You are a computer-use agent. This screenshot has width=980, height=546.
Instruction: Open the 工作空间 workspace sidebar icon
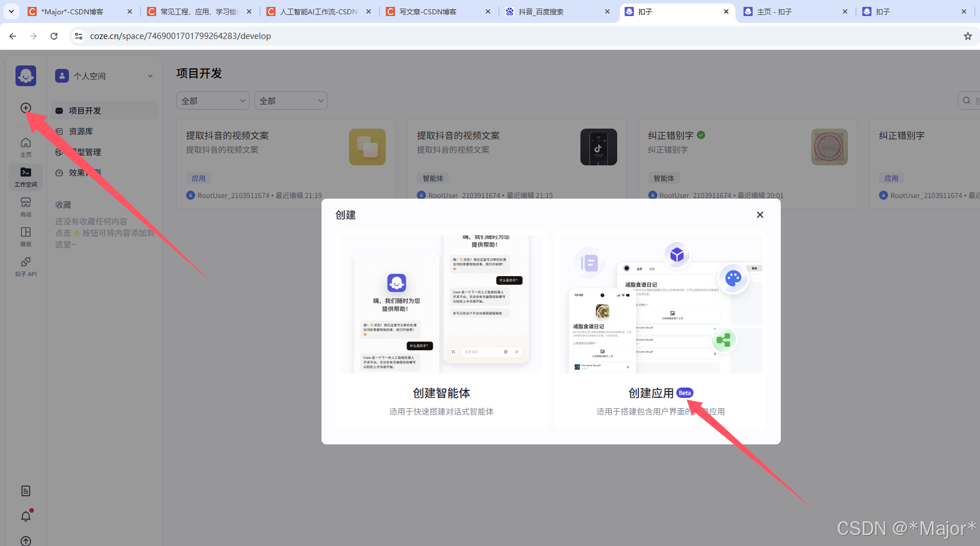26,177
